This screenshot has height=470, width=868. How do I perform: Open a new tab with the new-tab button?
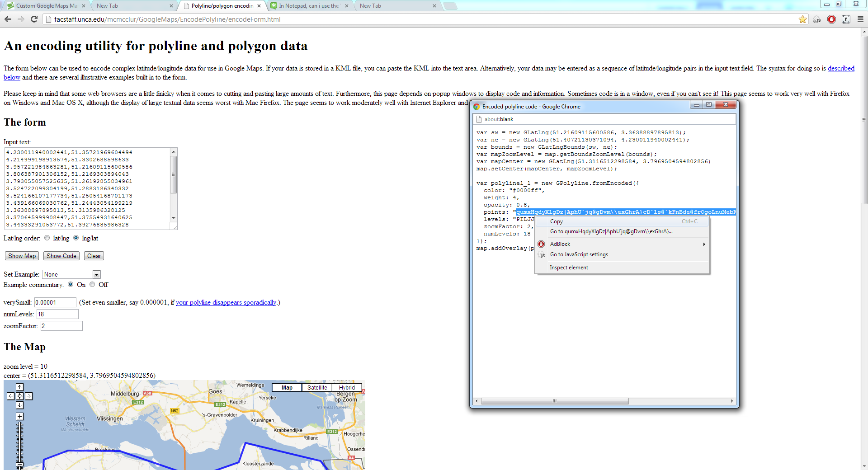pyautogui.click(x=450, y=6)
